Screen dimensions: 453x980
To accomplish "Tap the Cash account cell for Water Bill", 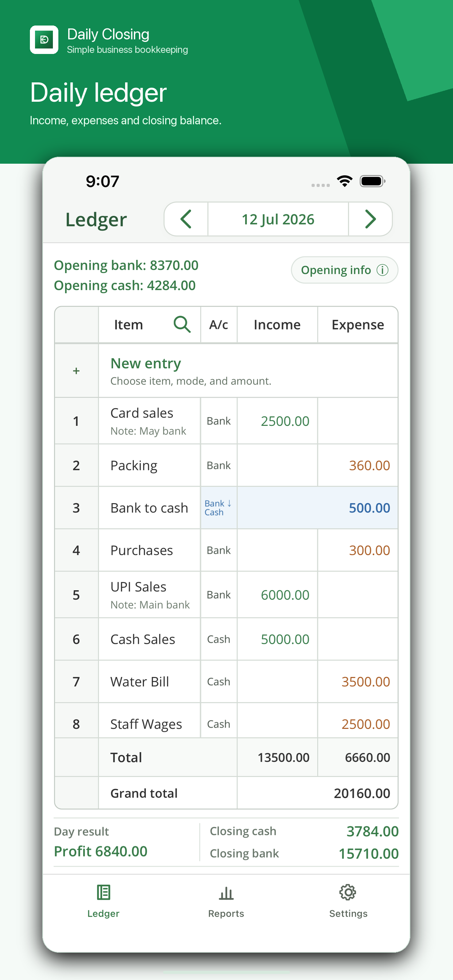I will click(x=219, y=681).
